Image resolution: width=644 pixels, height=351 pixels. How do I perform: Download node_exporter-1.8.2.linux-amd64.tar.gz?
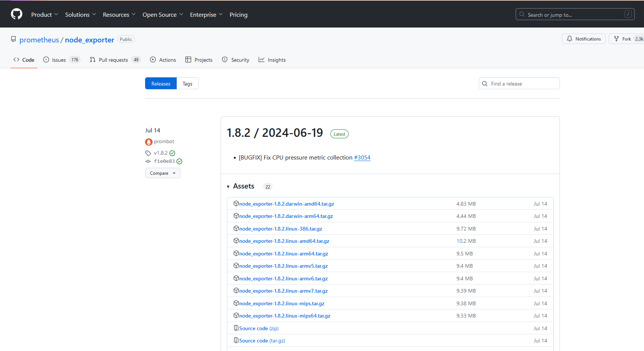tap(284, 241)
